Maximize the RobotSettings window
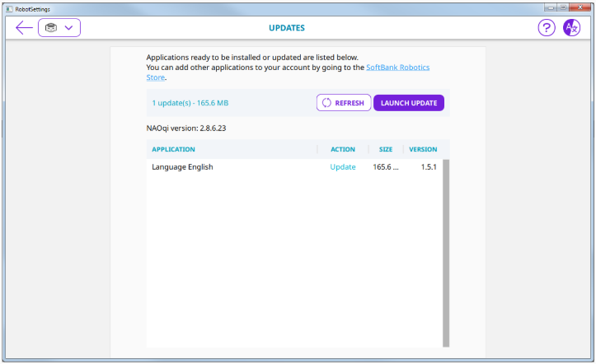596x364 pixels. [563, 7]
